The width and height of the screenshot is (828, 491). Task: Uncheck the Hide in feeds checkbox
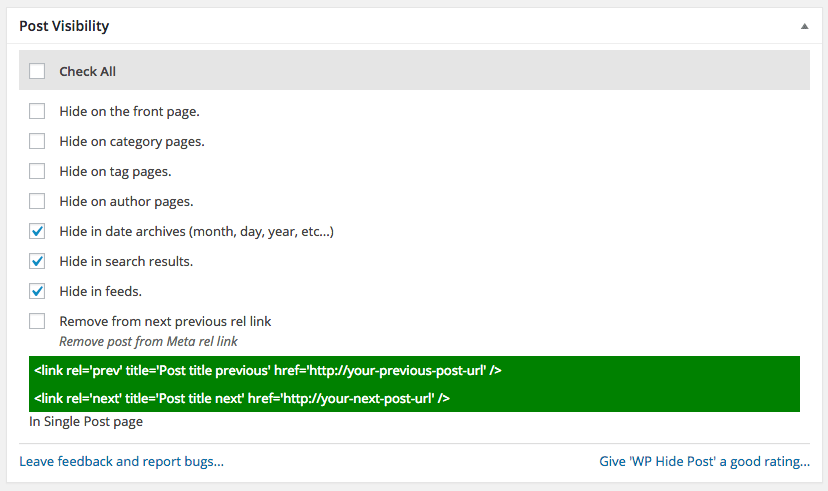37,291
